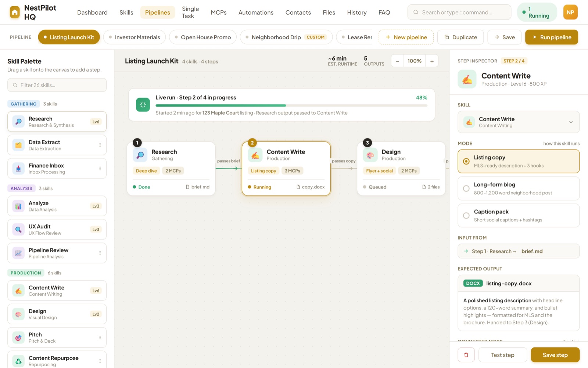Go to the History nav item
This screenshot has width=588, height=368.
point(357,12)
